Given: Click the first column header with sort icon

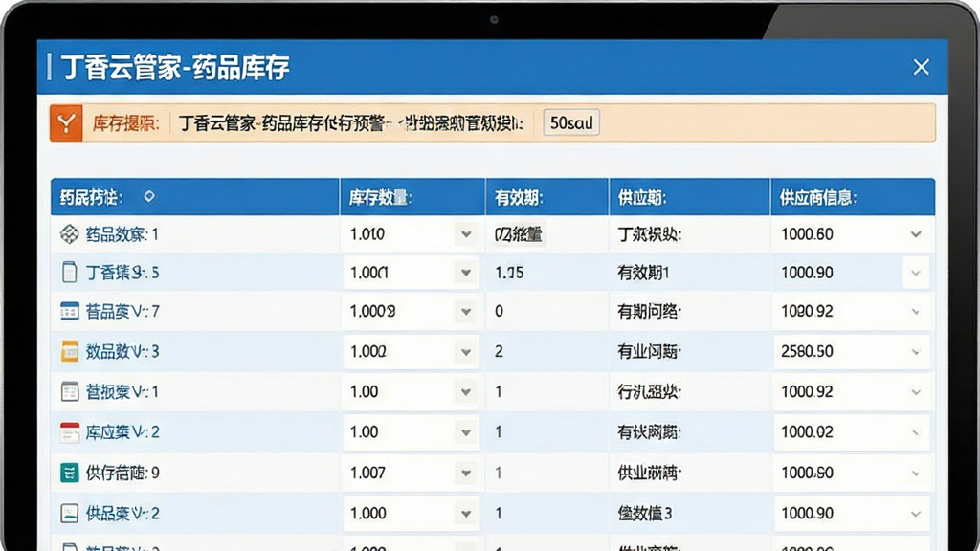Looking at the screenshot, I should tap(195, 197).
